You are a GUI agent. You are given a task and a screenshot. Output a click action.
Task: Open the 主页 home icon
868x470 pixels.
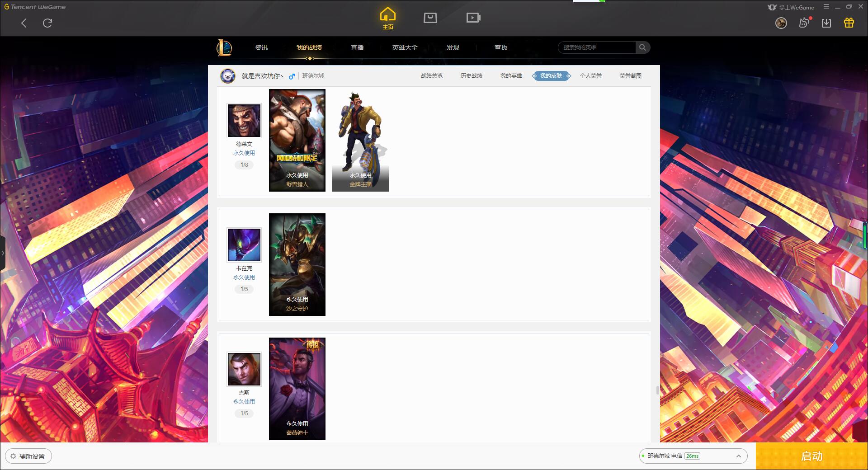point(388,18)
